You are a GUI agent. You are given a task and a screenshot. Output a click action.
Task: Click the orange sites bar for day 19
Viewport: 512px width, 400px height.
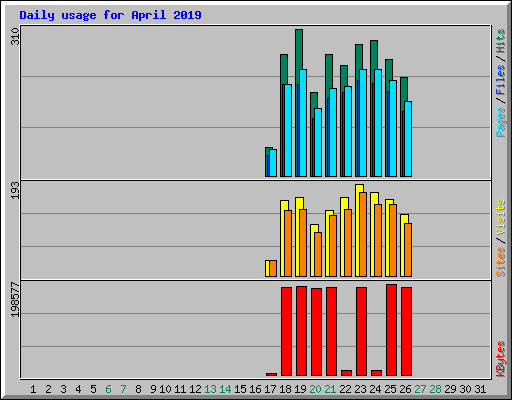click(x=303, y=243)
